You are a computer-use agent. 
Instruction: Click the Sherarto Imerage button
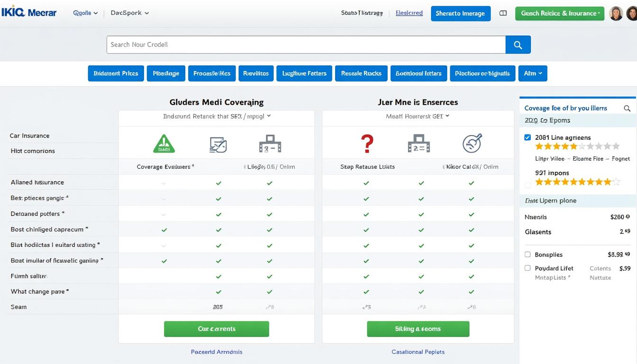tap(460, 13)
